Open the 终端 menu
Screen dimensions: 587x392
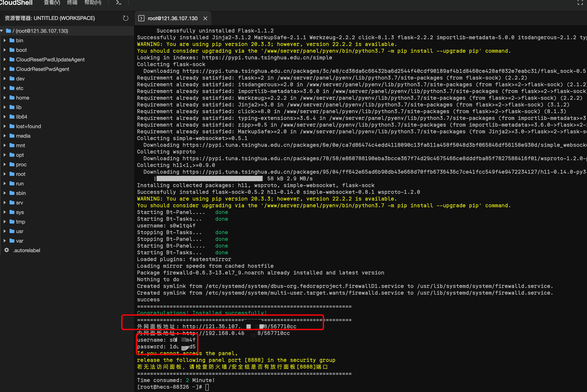(x=72, y=3)
